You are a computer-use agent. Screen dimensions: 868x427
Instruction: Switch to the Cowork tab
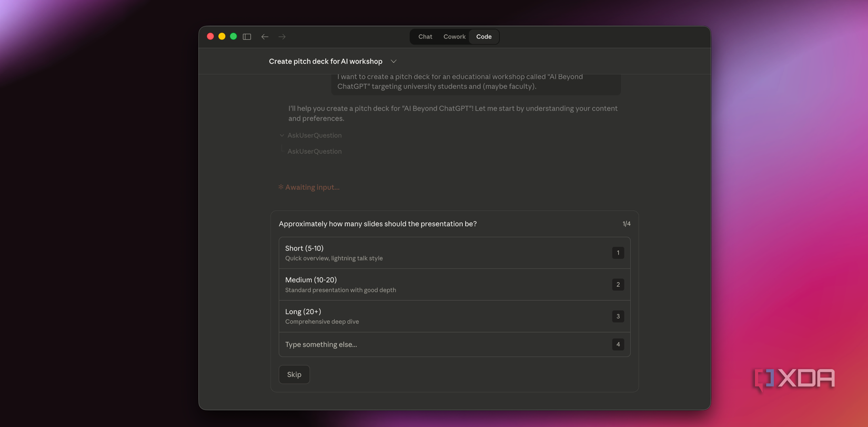tap(455, 37)
